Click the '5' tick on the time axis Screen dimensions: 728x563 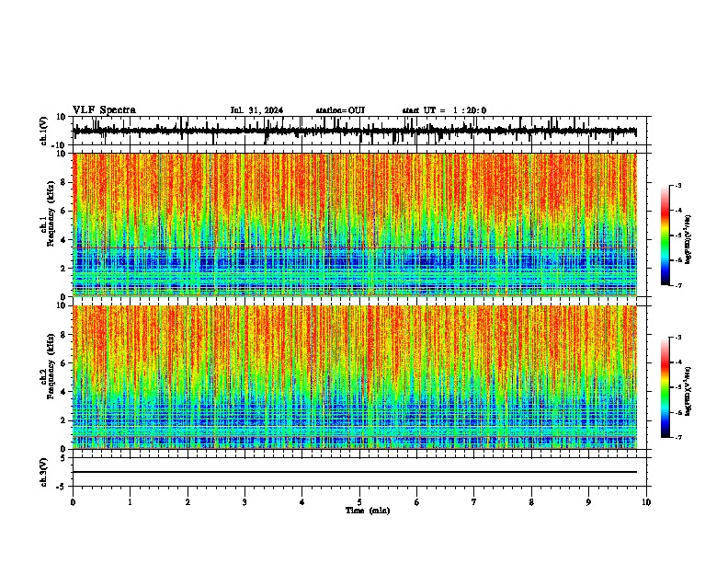[359, 502]
